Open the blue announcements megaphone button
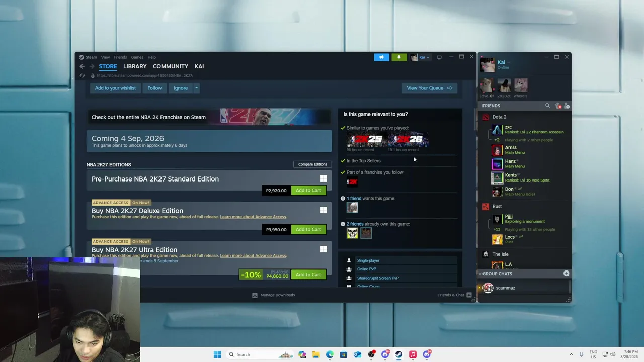This screenshot has height=362, width=644. pos(381,57)
